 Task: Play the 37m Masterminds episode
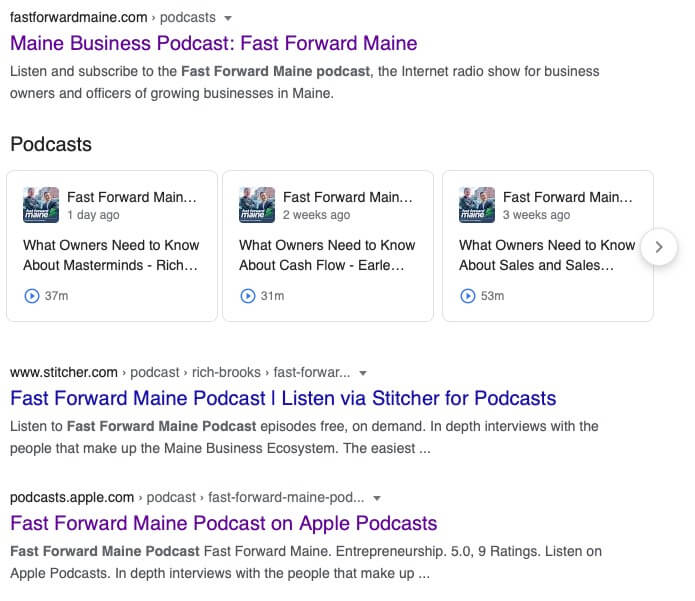31,296
